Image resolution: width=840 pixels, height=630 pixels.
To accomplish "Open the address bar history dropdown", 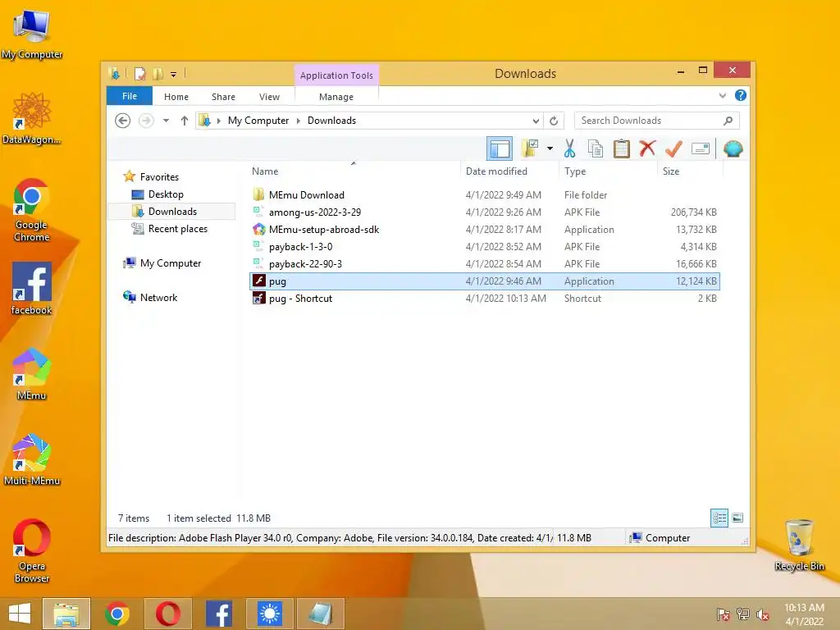I will [x=536, y=121].
